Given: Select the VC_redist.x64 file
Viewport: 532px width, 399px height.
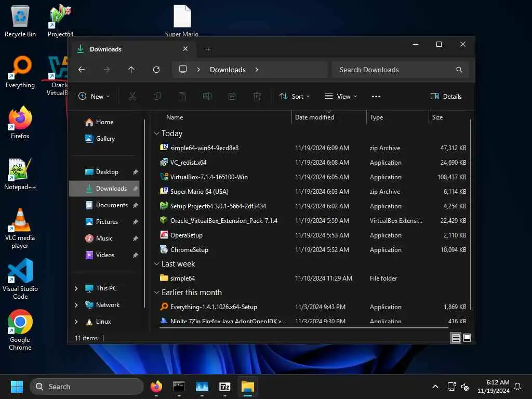Looking at the screenshot, I should tap(312, 163).
